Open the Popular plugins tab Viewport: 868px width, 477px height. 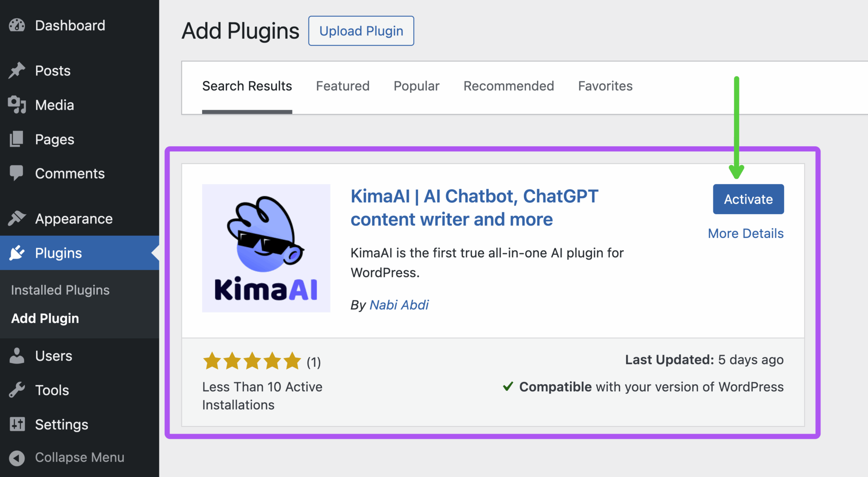pos(416,86)
